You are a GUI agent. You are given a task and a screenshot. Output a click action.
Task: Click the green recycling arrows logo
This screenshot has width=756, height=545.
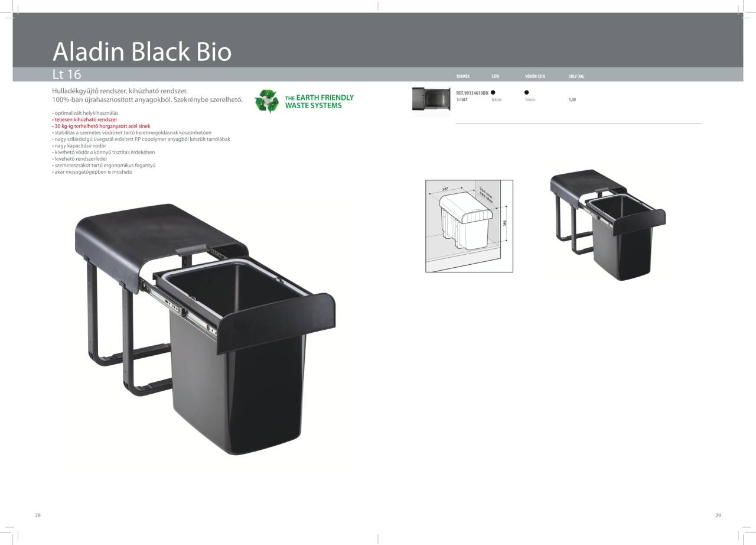[266, 101]
